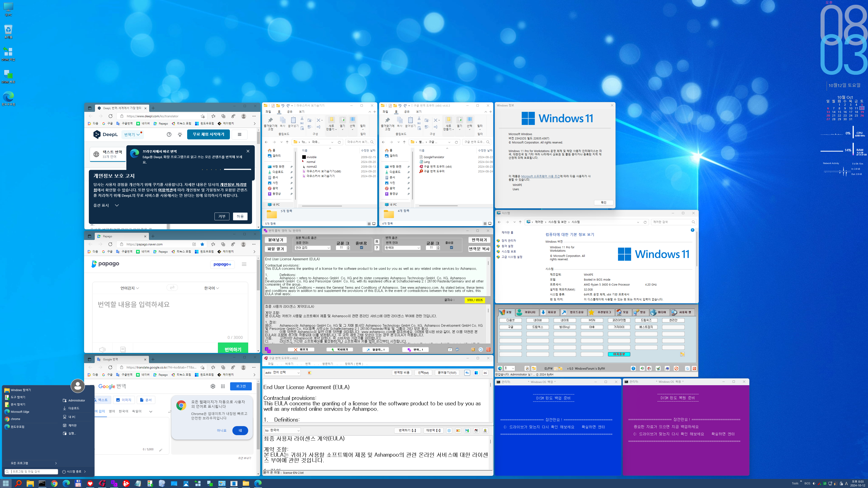Switch to the 추천블로그 tab
Viewport: 868px width, 488px height.
pos(601,312)
